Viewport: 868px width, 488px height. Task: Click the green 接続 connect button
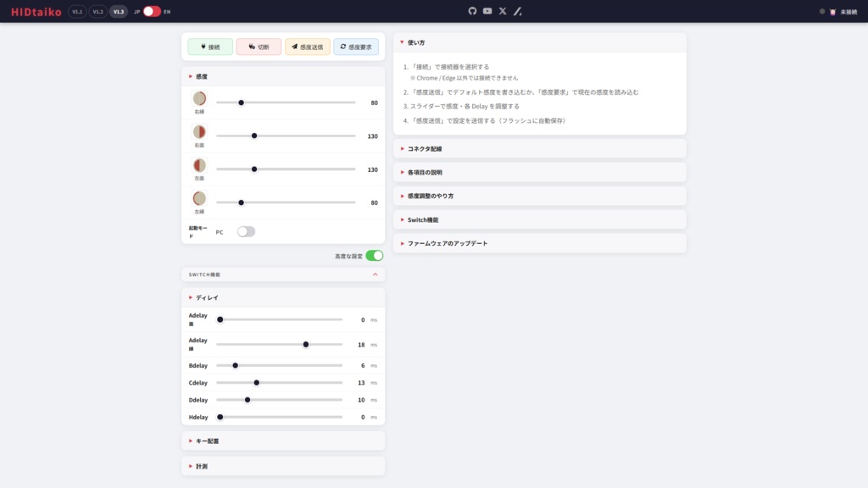click(x=210, y=47)
